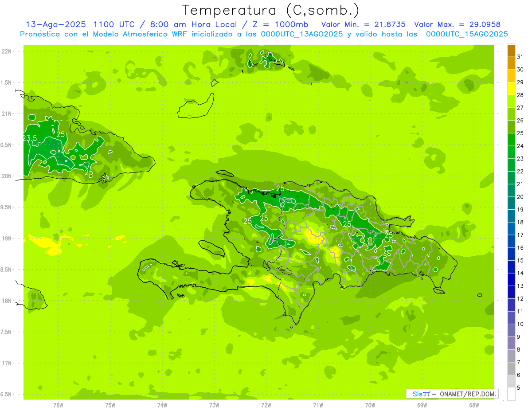
Task: Select the legend band between 27 and 28
Action: 511,102
